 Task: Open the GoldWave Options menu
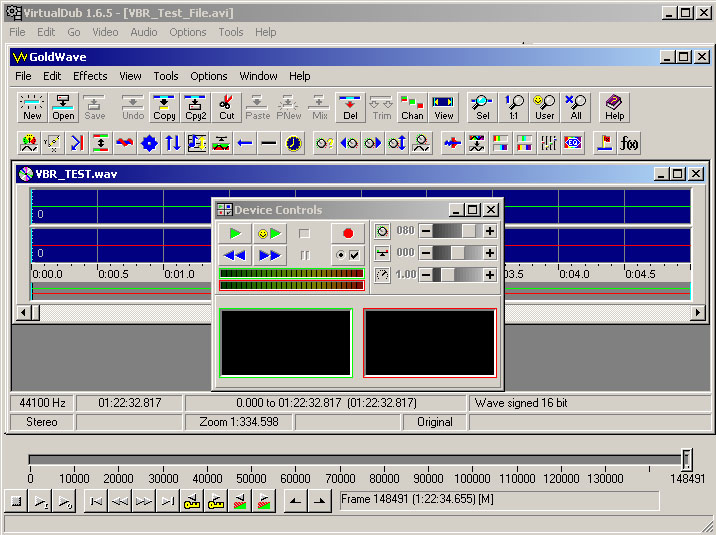click(x=209, y=76)
